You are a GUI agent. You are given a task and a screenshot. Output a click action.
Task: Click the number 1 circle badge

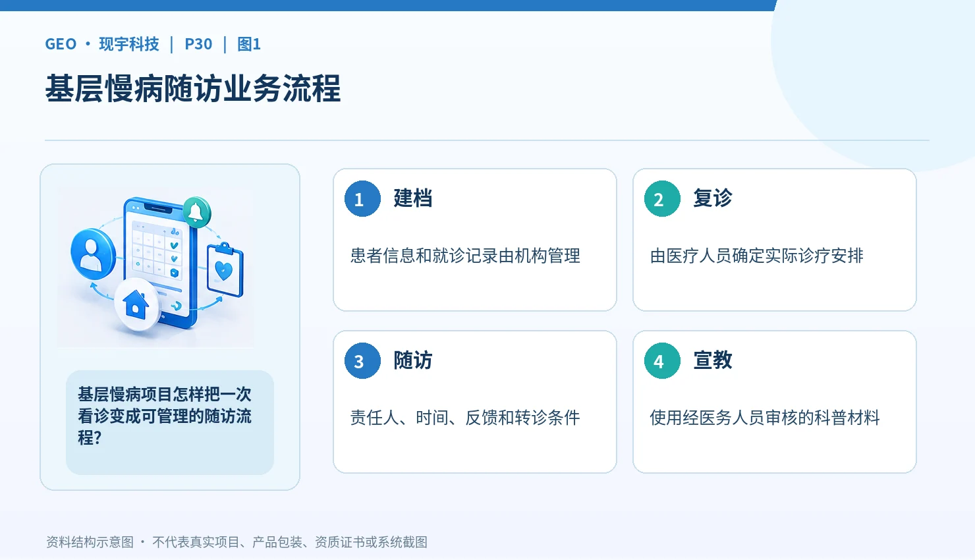(x=362, y=199)
